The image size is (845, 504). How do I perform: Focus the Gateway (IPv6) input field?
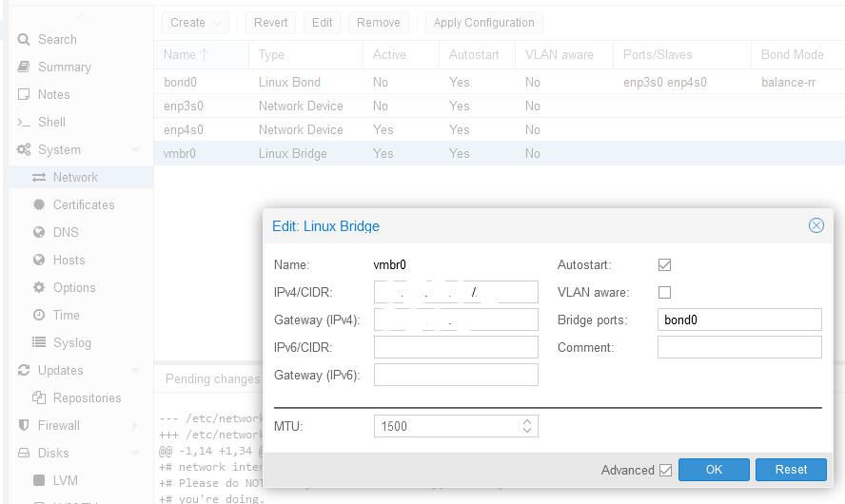456,375
